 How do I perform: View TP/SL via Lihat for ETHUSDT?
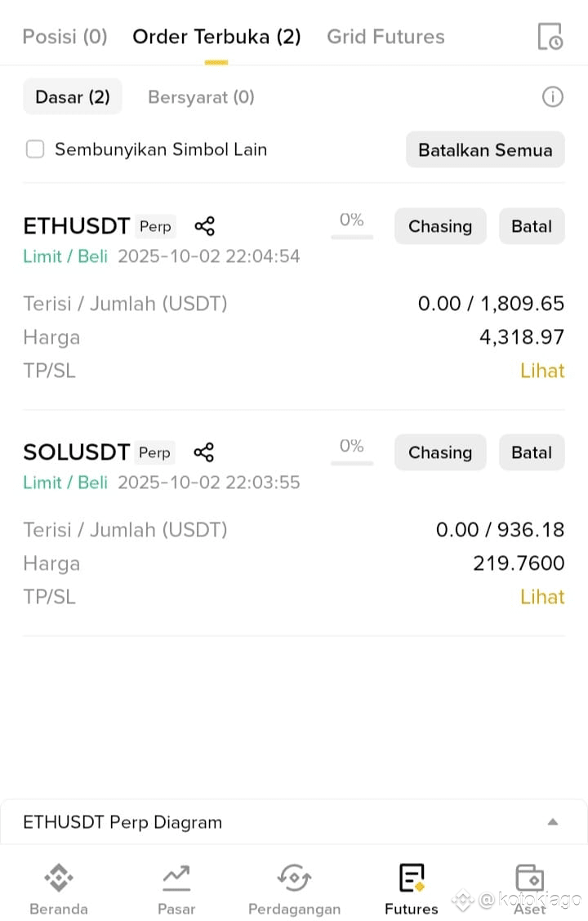pos(542,371)
